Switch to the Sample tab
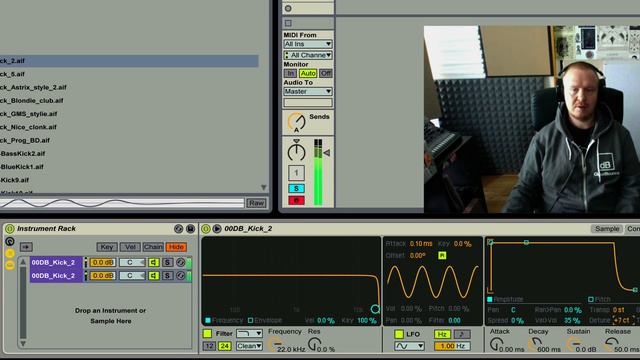The image size is (640, 360). click(x=607, y=229)
